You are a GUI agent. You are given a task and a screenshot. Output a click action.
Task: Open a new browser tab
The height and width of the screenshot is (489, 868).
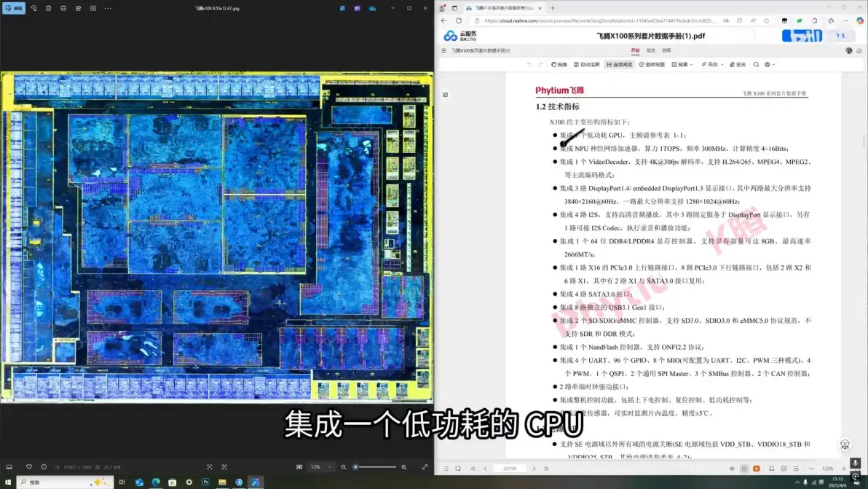[553, 8]
